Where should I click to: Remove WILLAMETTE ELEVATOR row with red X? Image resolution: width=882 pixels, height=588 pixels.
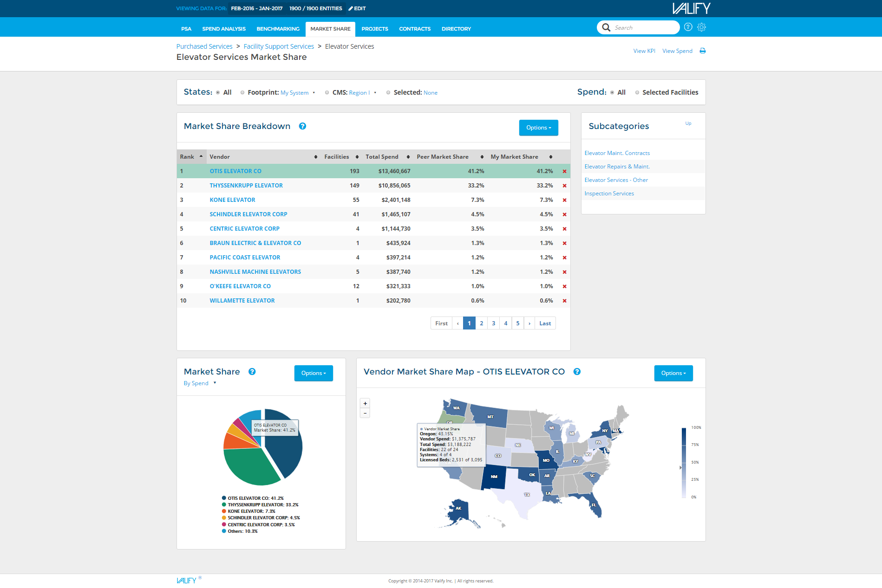click(x=564, y=301)
